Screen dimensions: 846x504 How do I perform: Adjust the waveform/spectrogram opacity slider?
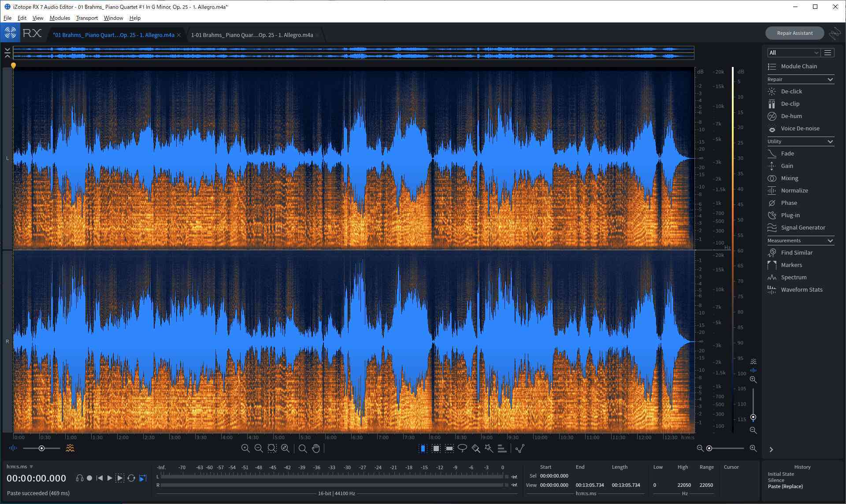41,448
